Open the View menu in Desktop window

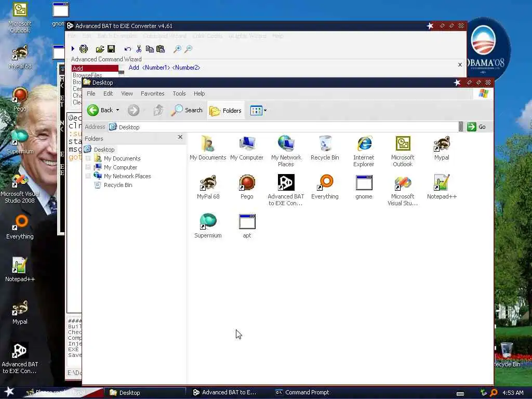(127, 94)
